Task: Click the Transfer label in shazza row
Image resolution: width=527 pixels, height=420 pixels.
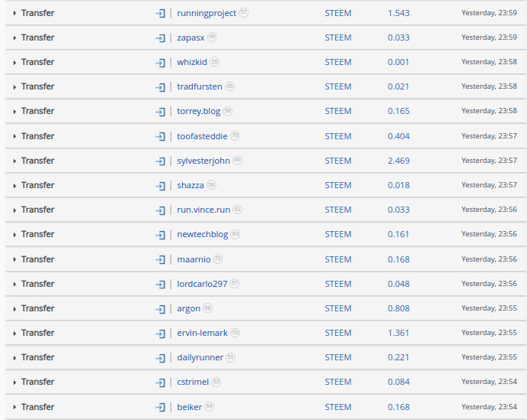Action: click(x=37, y=185)
